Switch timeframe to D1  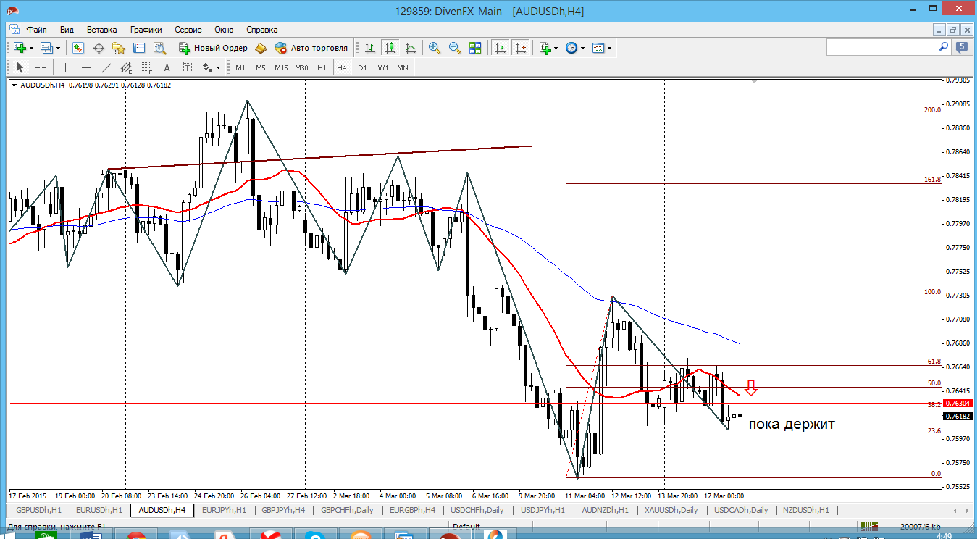point(362,67)
